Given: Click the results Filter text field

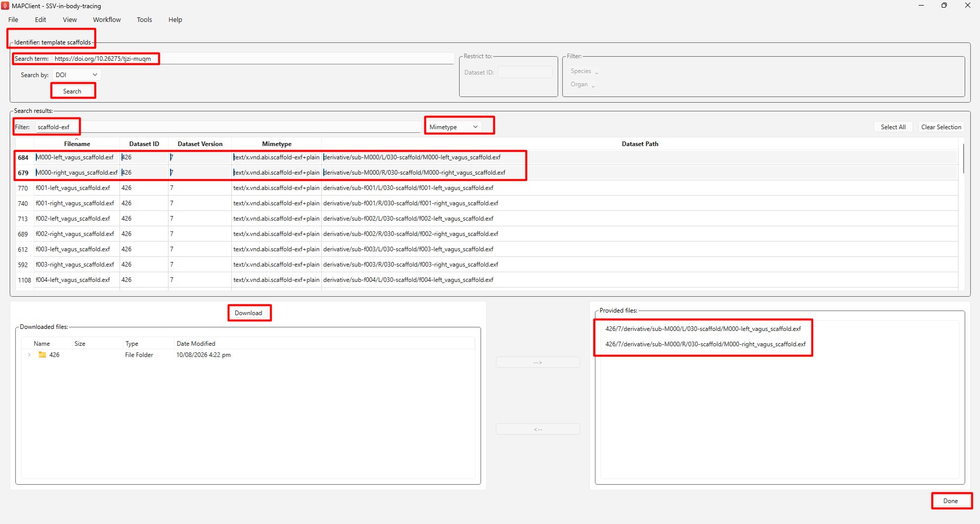Looking at the screenshot, I should 228,127.
